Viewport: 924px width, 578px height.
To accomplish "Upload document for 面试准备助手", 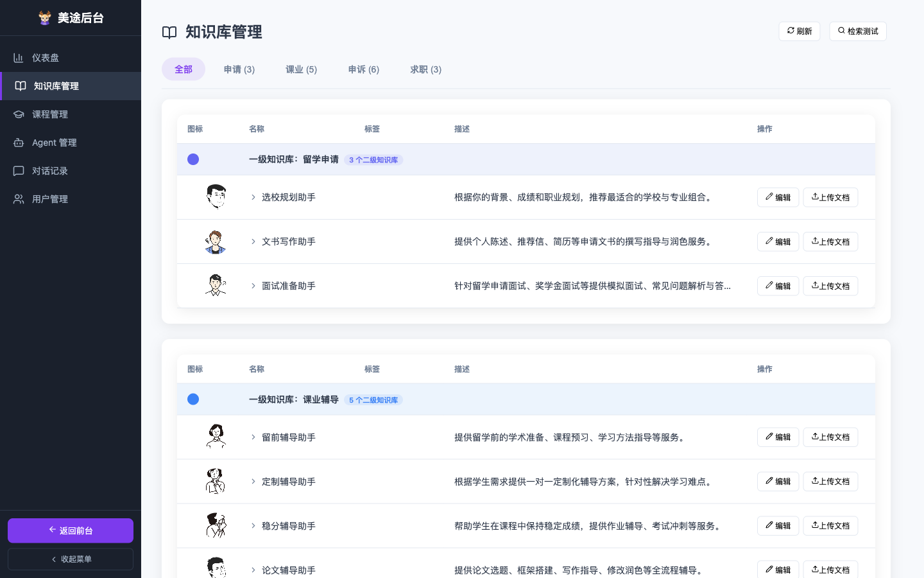I will tap(830, 286).
